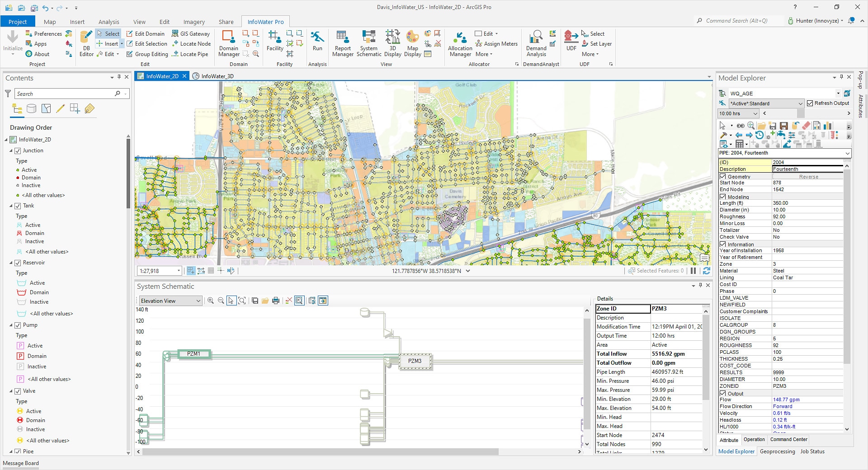Image resolution: width=868 pixels, height=470 pixels.
Task: Click the Demand Analysis icon
Action: point(536,44)
